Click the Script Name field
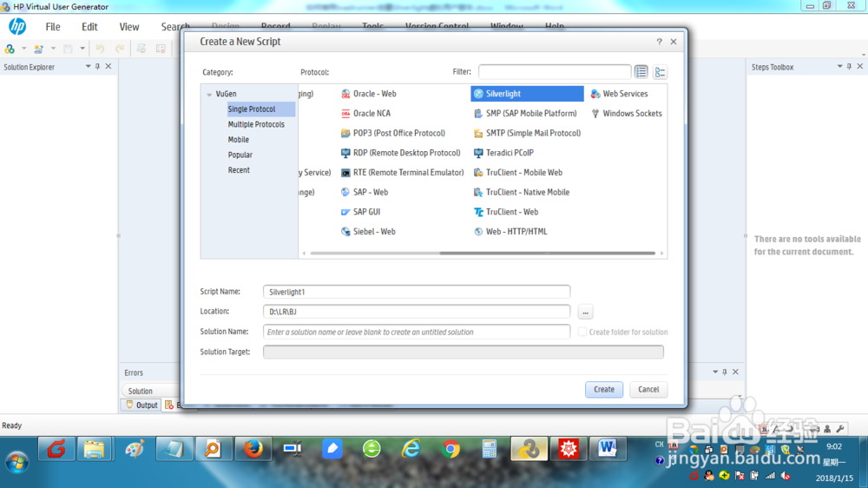 tap(417, 292)
